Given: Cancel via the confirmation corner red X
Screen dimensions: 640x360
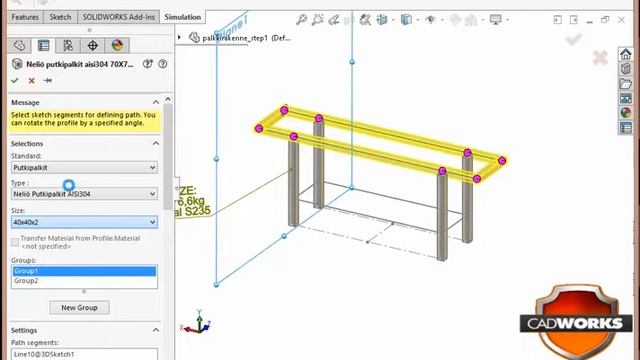Looking at the screenshot, I should (x=600, y=58).
